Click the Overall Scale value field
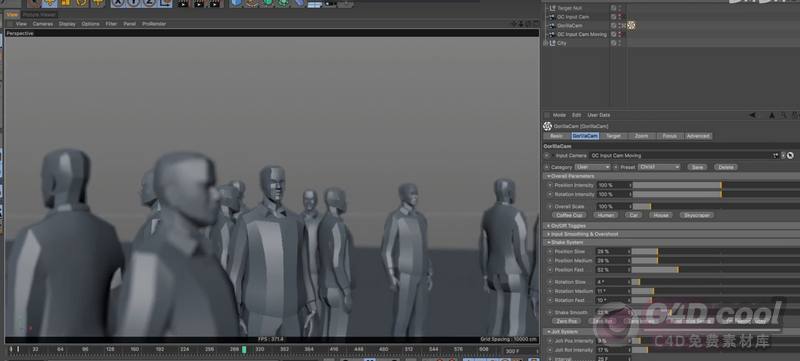Viewport: 800px width, 361px height. [x=614, y=207]
